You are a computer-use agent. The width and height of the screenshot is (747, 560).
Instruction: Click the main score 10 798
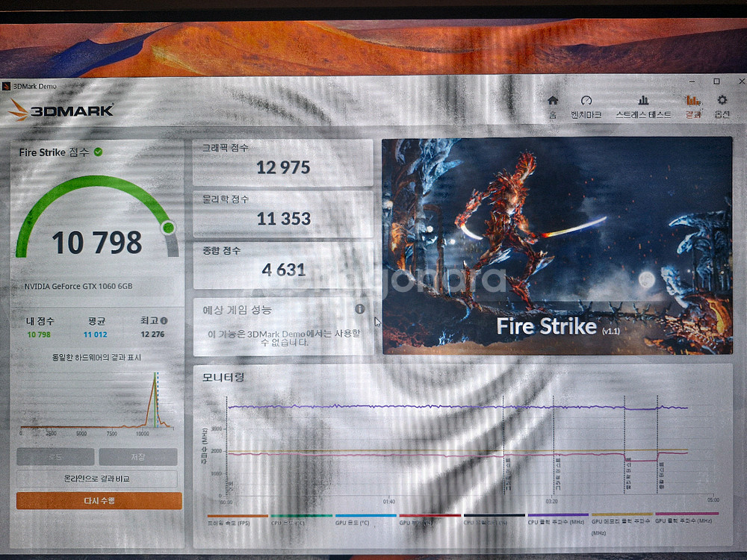click(x=96, y=243)
